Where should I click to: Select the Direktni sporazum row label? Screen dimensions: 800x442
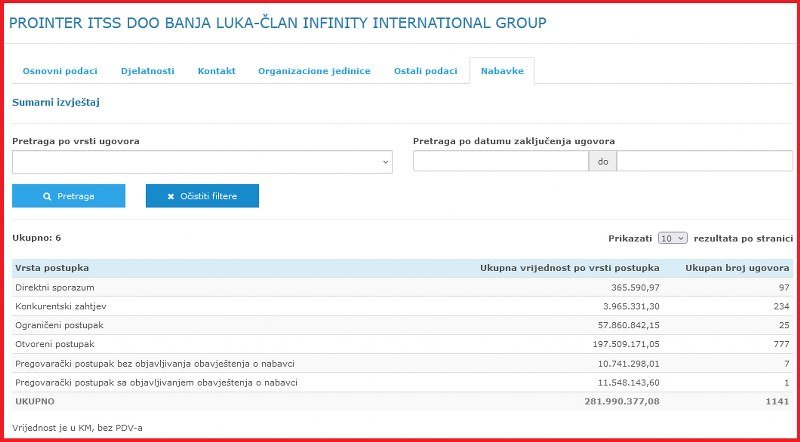[x=55, y=287]
